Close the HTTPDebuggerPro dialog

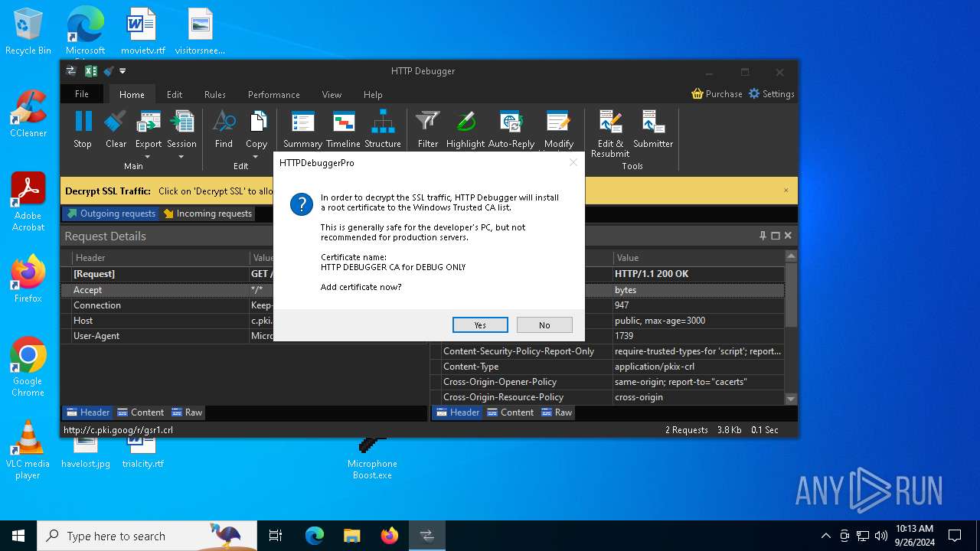(x=573, y=162)
